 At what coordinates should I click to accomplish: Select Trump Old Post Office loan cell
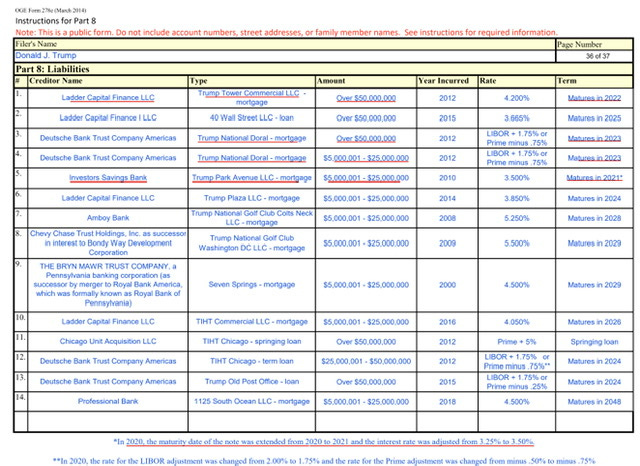pyautogui.click(x=252, y=382)
